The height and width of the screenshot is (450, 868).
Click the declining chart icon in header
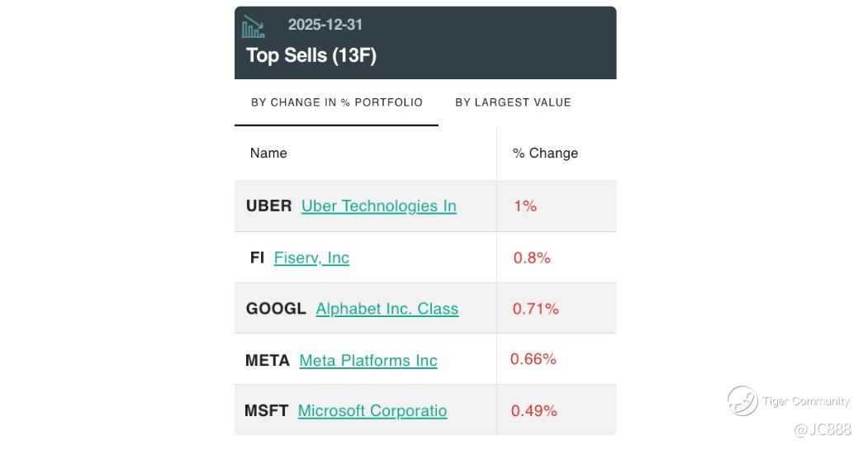pyautogui.click(x=254, y=27)
